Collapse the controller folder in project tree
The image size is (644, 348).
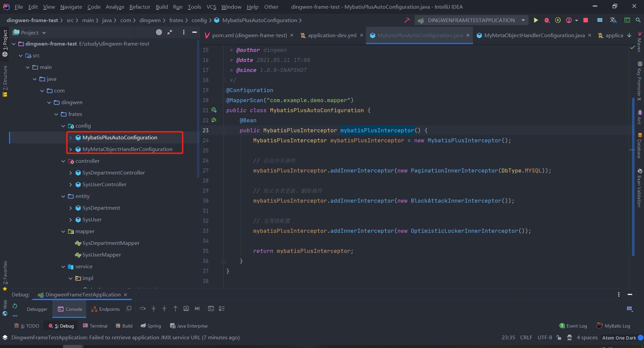63,161
